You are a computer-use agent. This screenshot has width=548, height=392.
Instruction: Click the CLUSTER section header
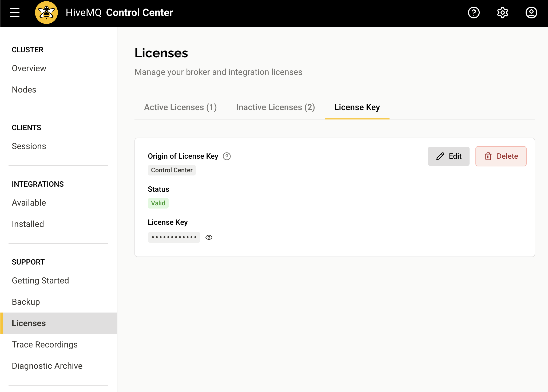click(x=27, y=50)
